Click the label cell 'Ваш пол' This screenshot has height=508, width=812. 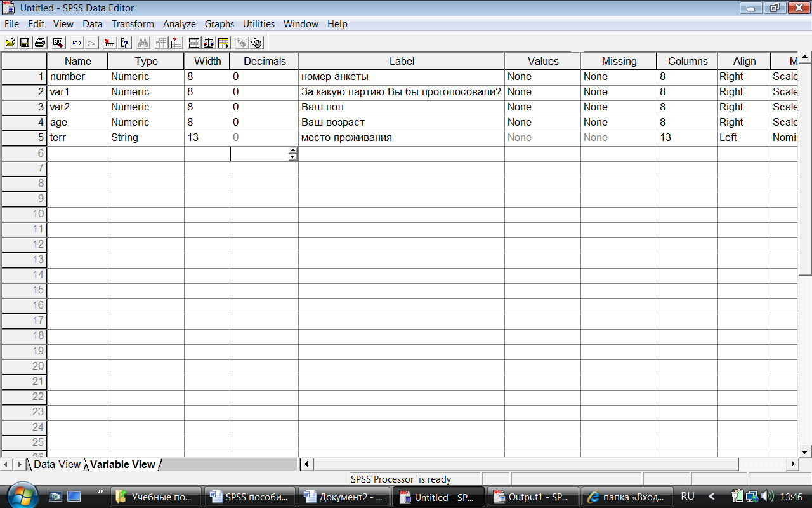[x=401, y=107]
